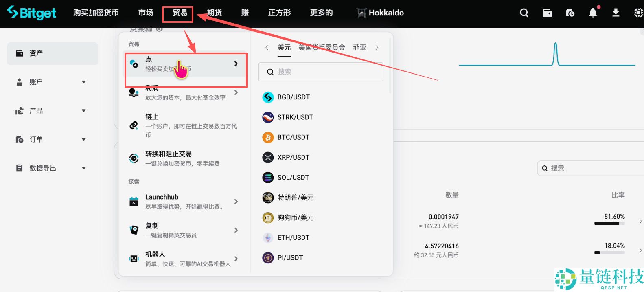Open row arrow beside 81.60% ratio
This screenshot has height=292, width=644.
click(640, 222)
